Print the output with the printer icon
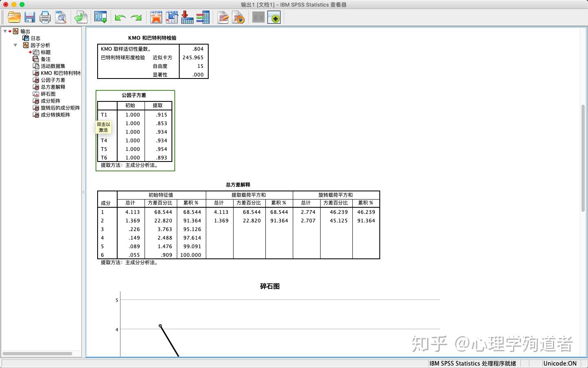Viewport: 588px width, 368px height. pos(45,17)
